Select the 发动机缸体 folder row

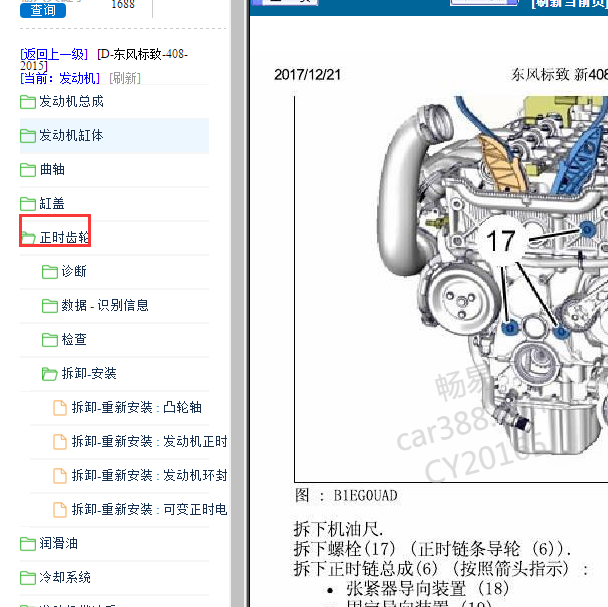[x=114, y=136]
